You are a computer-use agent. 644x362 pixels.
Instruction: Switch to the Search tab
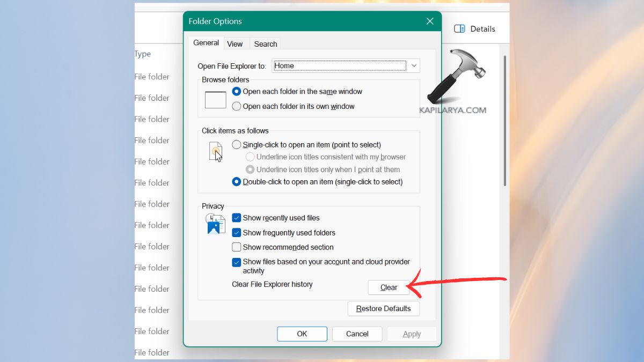pyautogui.click(x=265, y=43)
